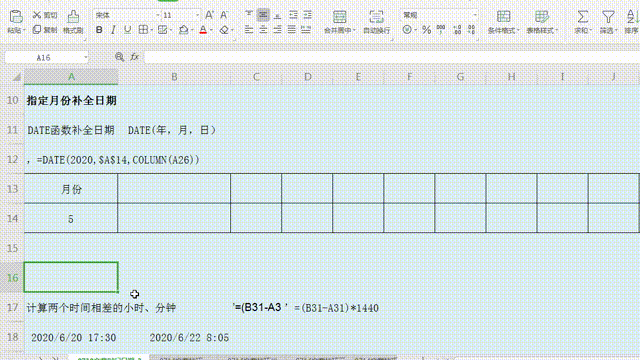This screenshot has height=360, width=640.
Task: Click the increase indent icon
Action: coord(307,15)
